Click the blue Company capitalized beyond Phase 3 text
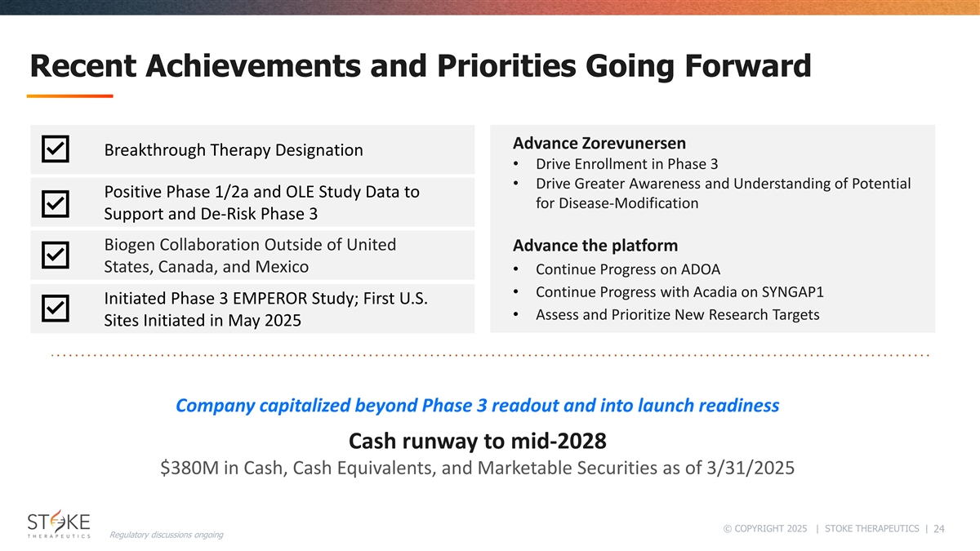 coord(477,405)
